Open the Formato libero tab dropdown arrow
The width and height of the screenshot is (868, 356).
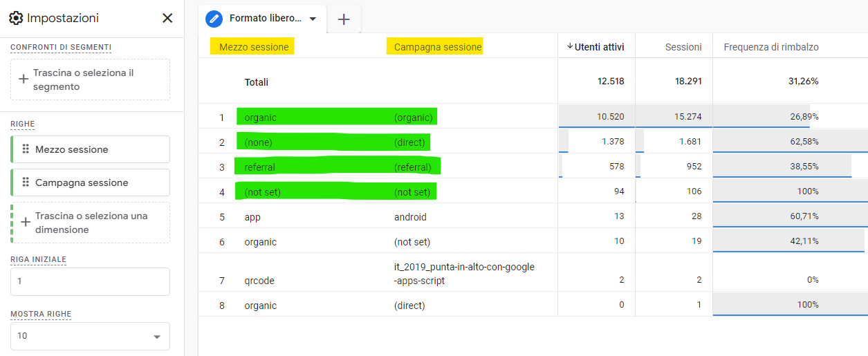tap(313, 19)
